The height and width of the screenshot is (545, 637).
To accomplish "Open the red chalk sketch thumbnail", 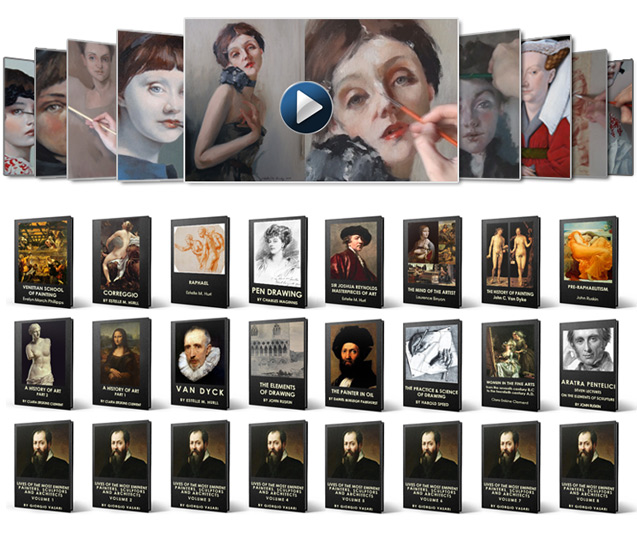I will 590,113.
